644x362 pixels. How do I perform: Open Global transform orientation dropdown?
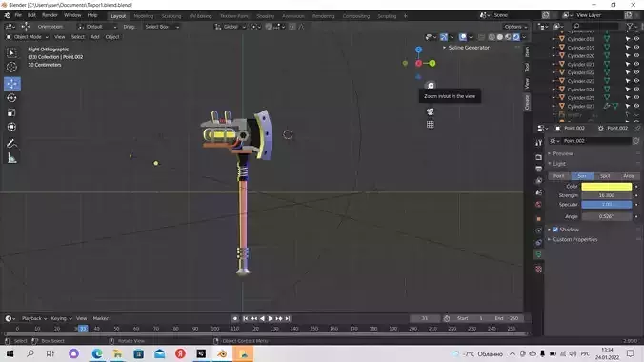[x=231, y=27]
